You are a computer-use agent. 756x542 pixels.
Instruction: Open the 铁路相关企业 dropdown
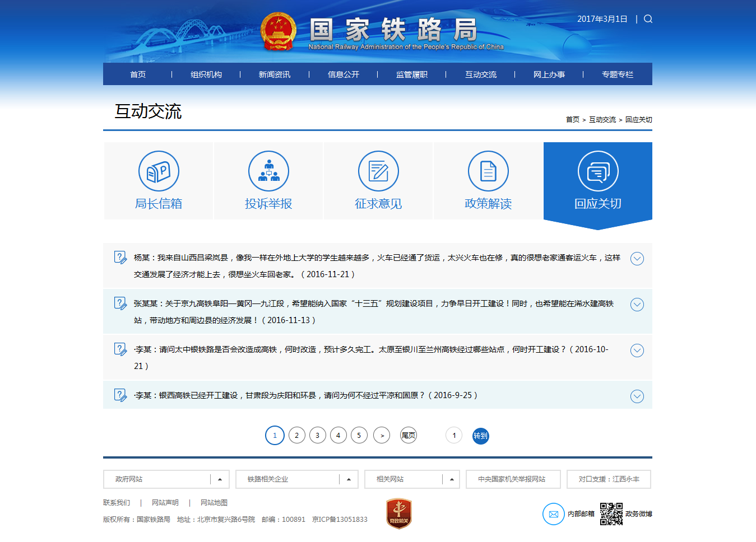click(349, 479)
